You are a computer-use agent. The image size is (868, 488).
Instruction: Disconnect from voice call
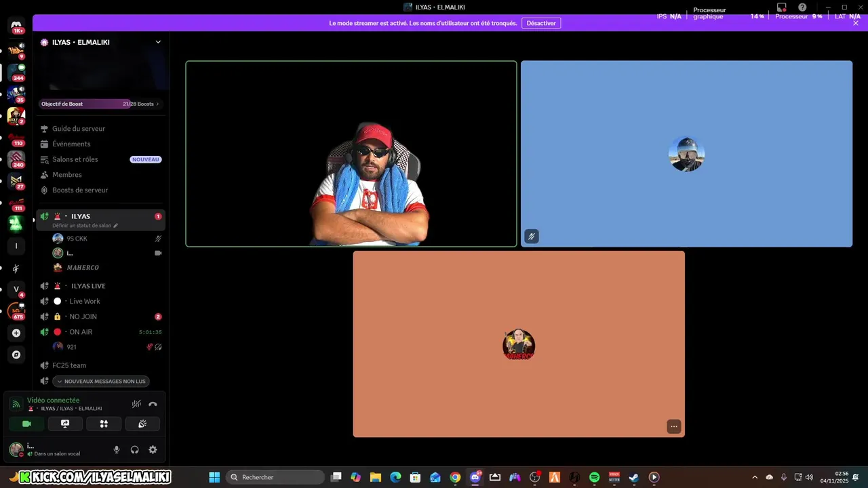pos(153,404)
